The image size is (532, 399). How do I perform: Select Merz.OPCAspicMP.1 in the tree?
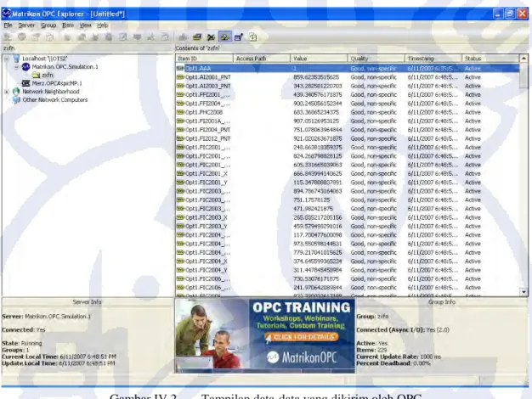coord(57,83)
